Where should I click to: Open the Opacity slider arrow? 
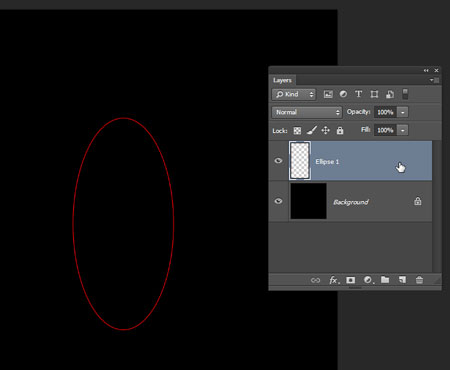click(x=403, y=112)
